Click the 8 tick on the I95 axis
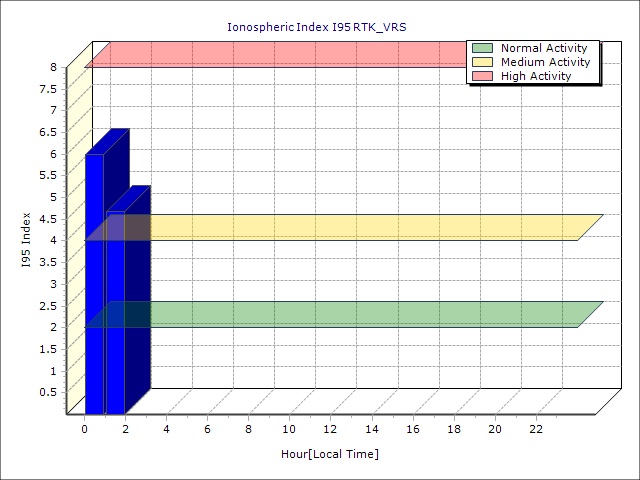This screenshot has height=480, width=640. [x=53, y=67]
